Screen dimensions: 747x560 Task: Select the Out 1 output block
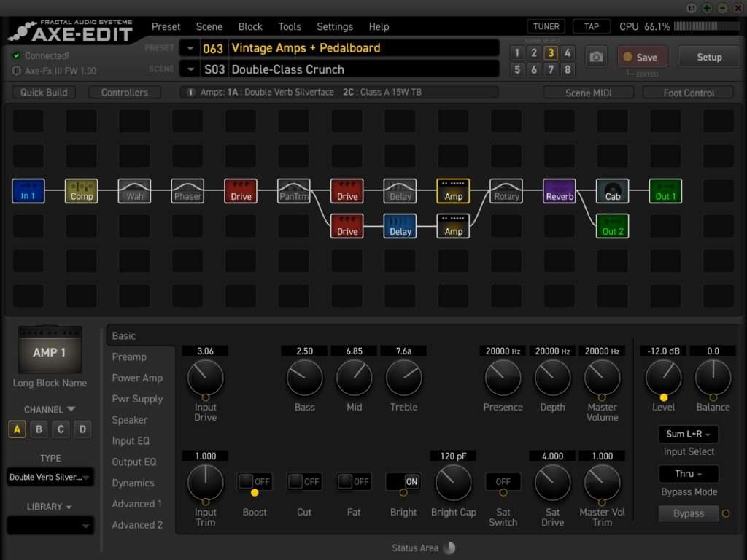[x=665, y=191]
